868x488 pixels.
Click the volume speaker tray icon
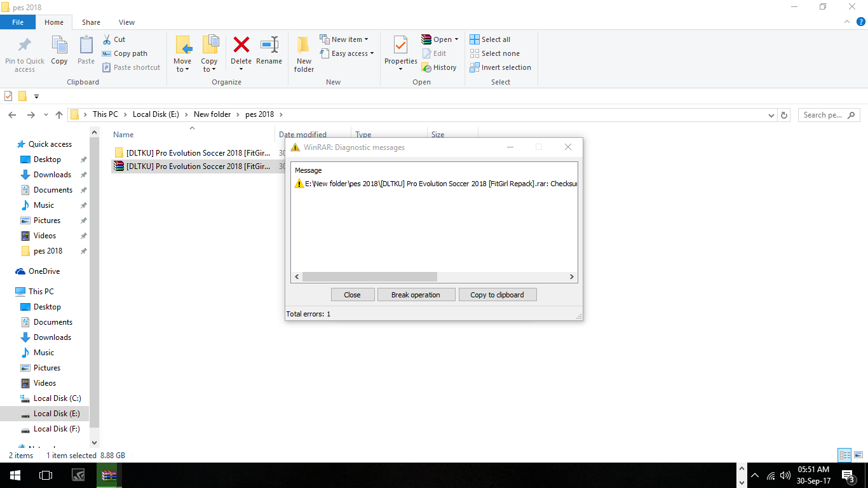pyautogui.click(x=785, y=475)
